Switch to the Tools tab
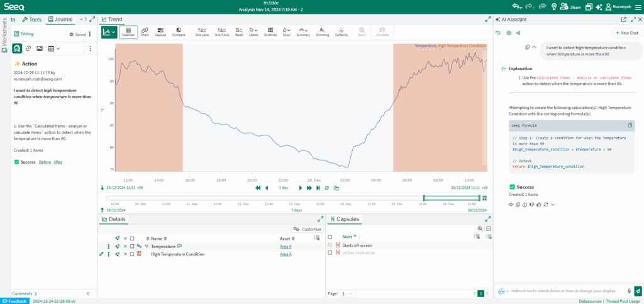The image size is (644, 304). tap(31, 20)
